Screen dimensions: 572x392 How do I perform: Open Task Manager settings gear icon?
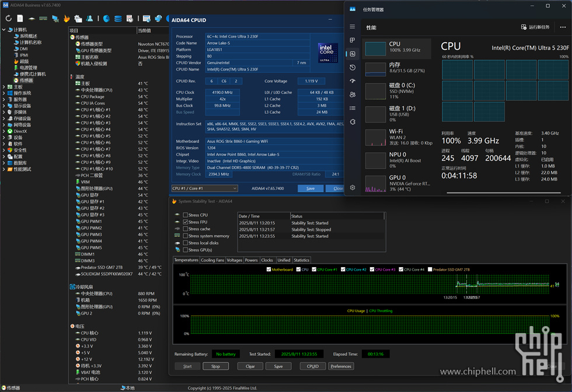click(353, 187)
